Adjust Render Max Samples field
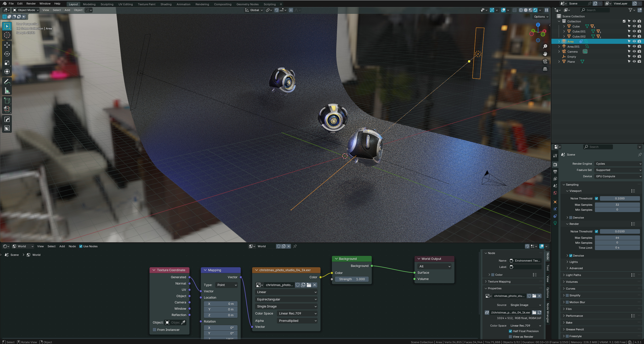The image size is (644, 344). click(x=617, y=238)
